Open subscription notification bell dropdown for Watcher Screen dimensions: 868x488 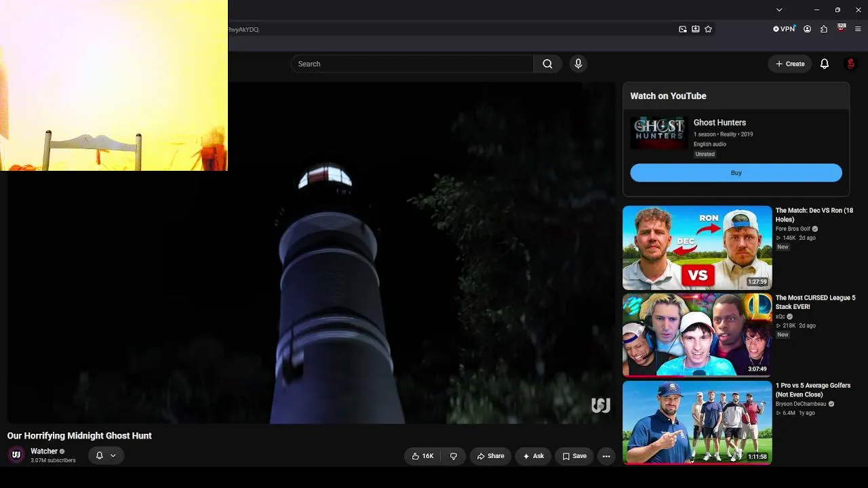point(106,455)
